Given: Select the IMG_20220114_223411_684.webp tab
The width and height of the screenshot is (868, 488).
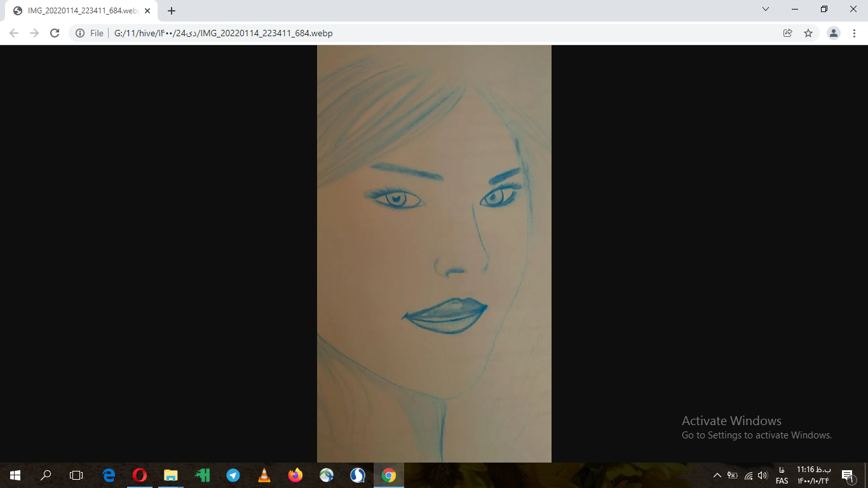Looking at the screenshot, I should click(x=81, y=11).
